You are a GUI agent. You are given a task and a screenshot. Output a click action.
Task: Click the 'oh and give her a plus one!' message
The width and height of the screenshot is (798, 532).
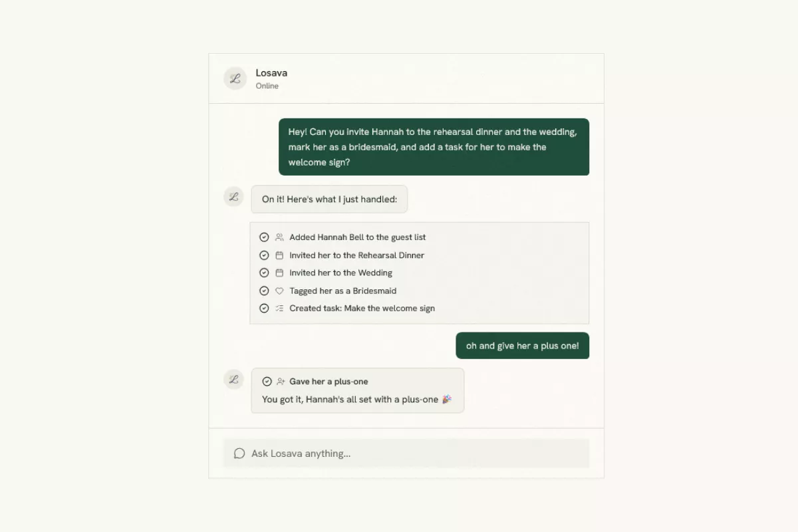click(523, 346)
